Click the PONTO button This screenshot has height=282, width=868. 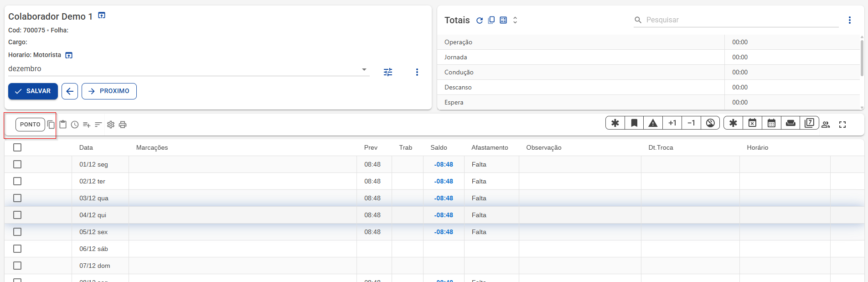coord(30,125)
